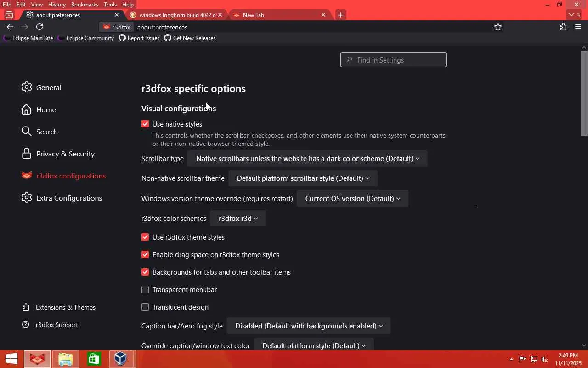
Task: Close the about:preferences tab
Action: pos(117,15)
